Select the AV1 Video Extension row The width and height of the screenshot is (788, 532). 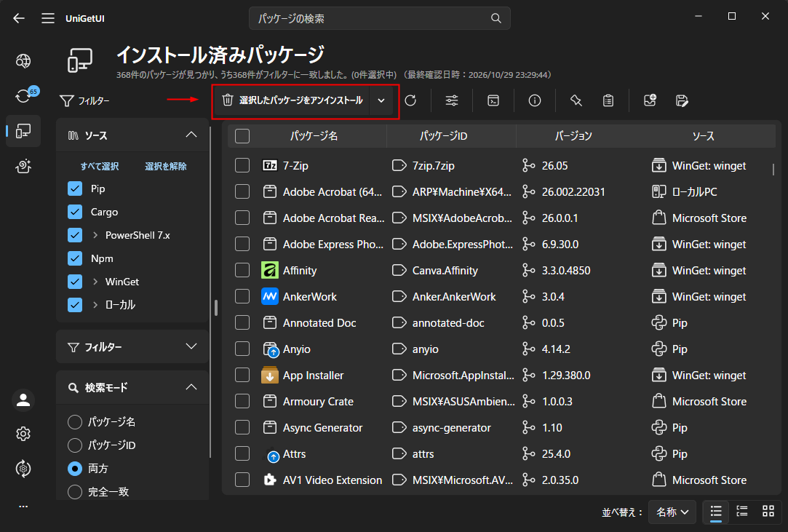500,480
